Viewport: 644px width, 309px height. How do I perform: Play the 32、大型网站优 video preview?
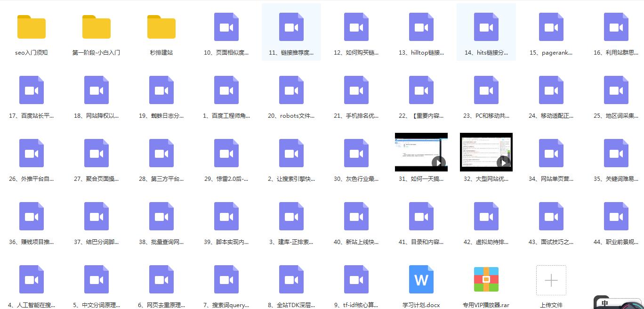pos(486,152)
